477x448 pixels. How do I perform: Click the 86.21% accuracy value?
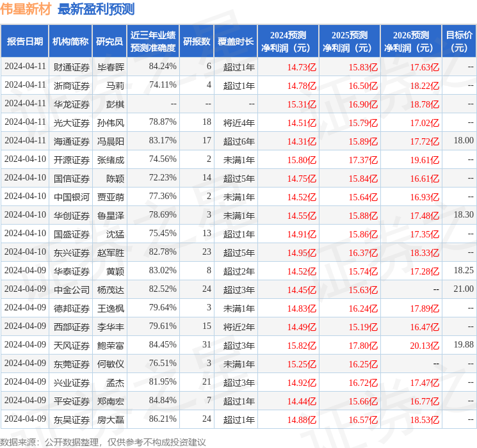pos(163,419)
